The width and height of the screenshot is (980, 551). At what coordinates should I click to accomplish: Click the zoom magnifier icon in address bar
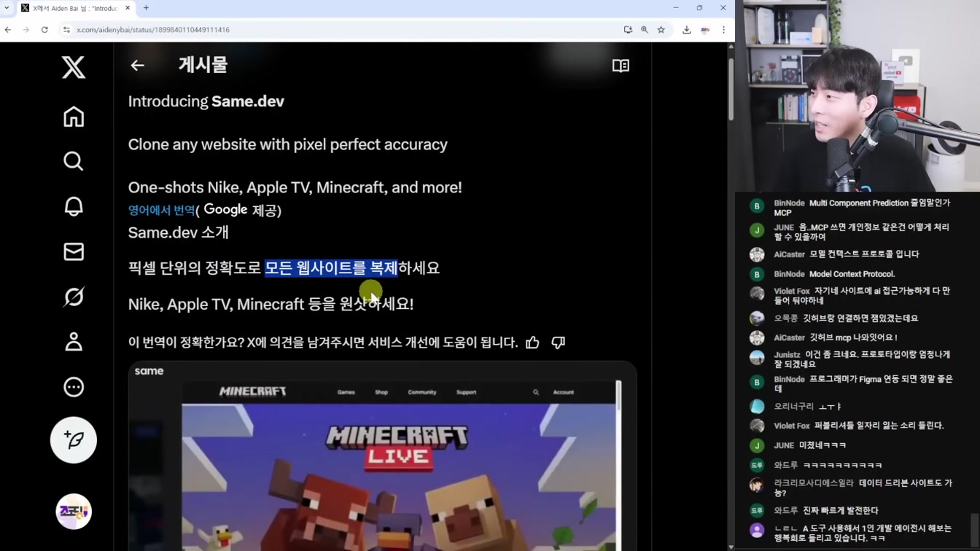click(x=645, y=30)
